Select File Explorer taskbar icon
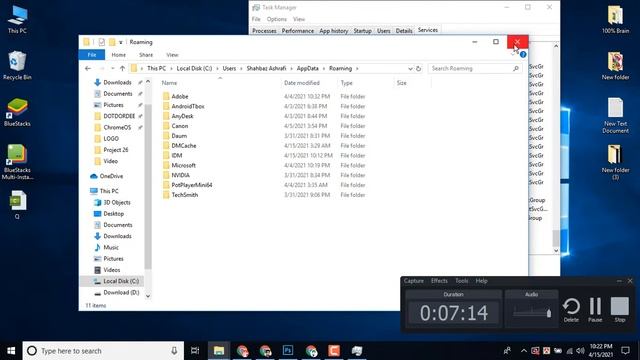This screenshot has width=640, height=360. [x=219, y=351]
